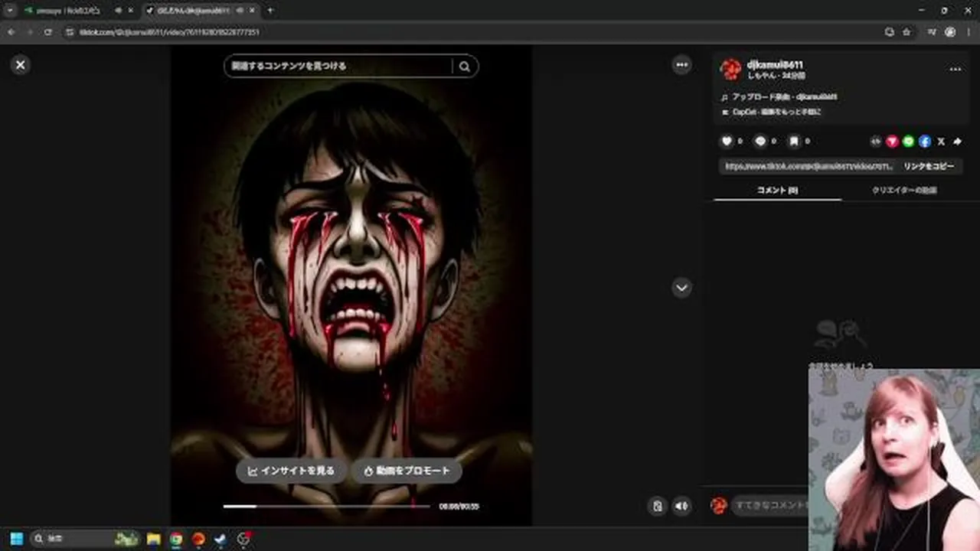The width and height of the screenshot is (980, 551).
Task: Open File Explorer from taskbar
Action: tap(153, 539)
